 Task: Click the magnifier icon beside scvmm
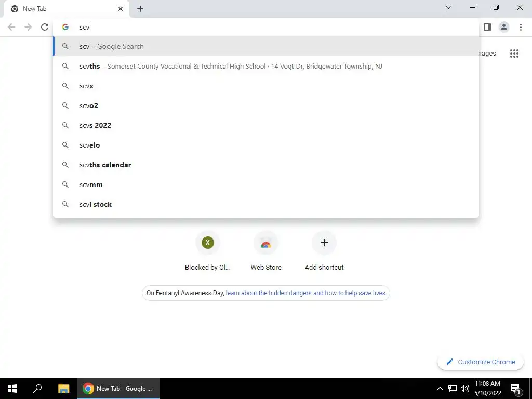click(65, 184)
